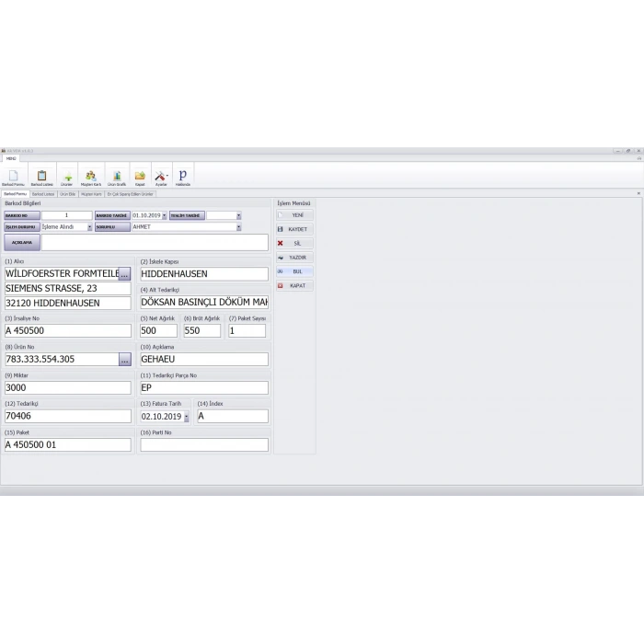
Task: Collapse the ribbon with the corner arrow
Action: (639, 158)
